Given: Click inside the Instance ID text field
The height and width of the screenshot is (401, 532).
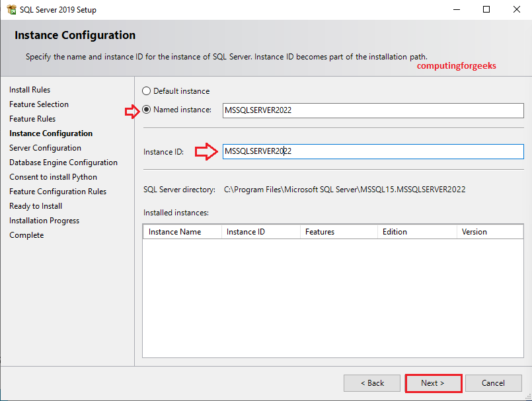Looking at the screenshot, I should click(370, 151).
